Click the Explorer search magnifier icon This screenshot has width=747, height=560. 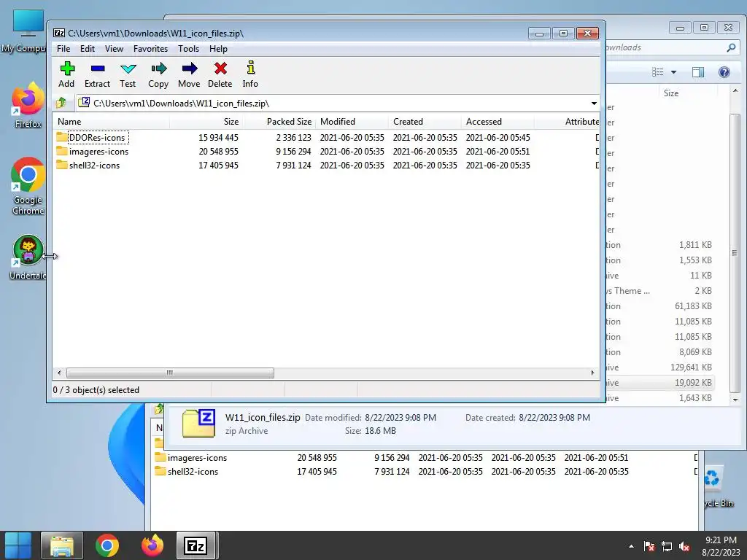731,47
